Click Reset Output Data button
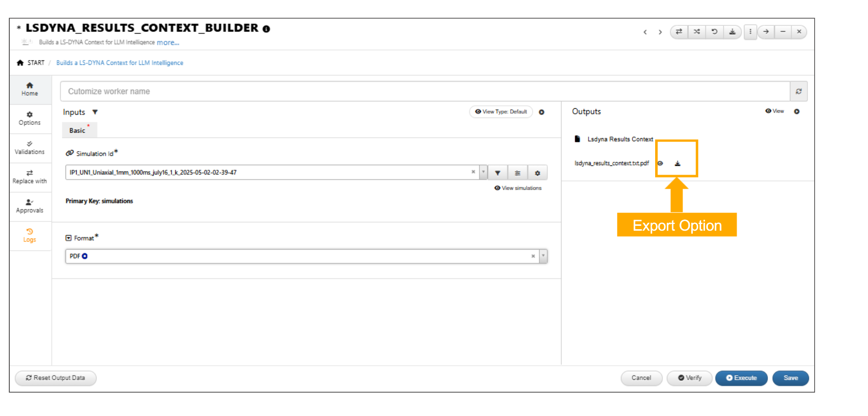Viewport: 868px width, 416px height. [56, 378]
